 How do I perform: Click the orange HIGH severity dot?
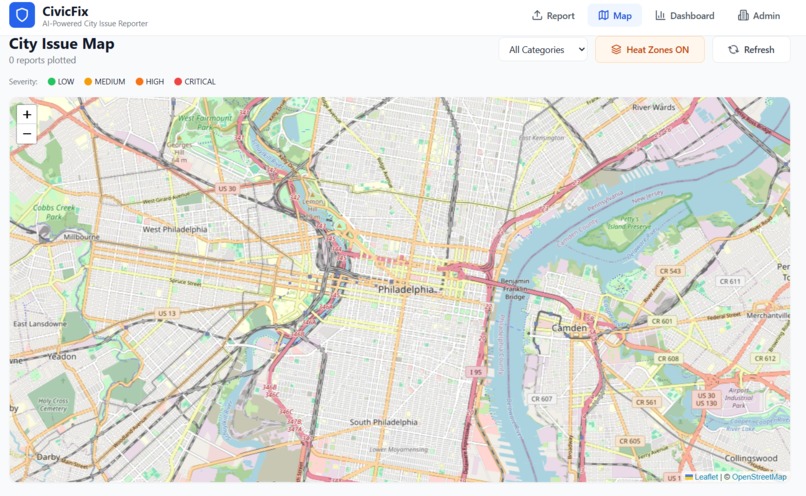139,81
